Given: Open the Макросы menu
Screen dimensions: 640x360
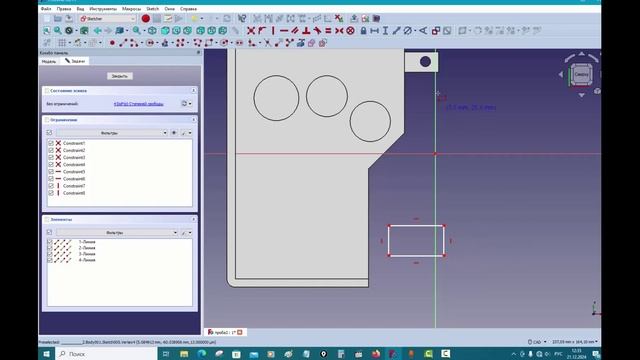Looking at the screenshot, I should [131, 9].
